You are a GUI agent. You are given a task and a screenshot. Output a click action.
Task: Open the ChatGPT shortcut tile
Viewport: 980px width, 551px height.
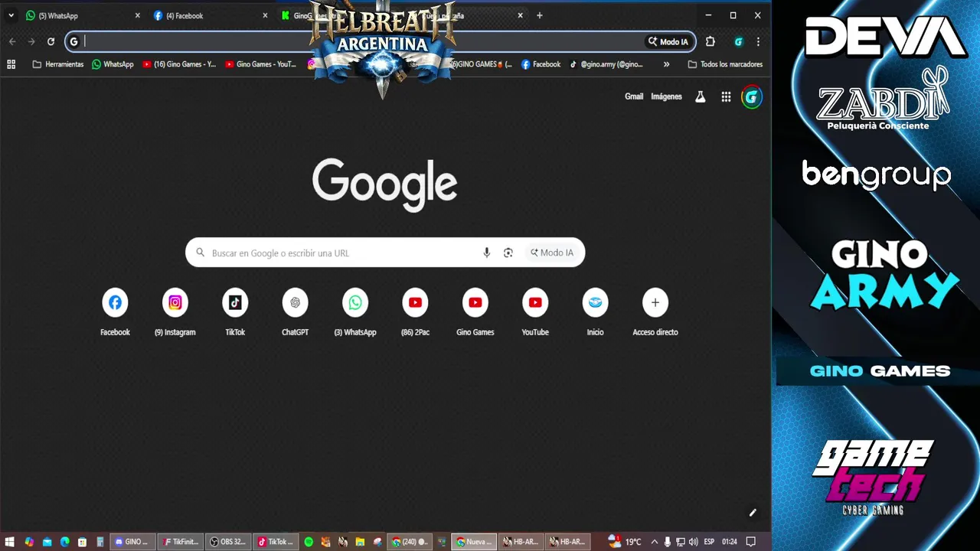(295, 313)
